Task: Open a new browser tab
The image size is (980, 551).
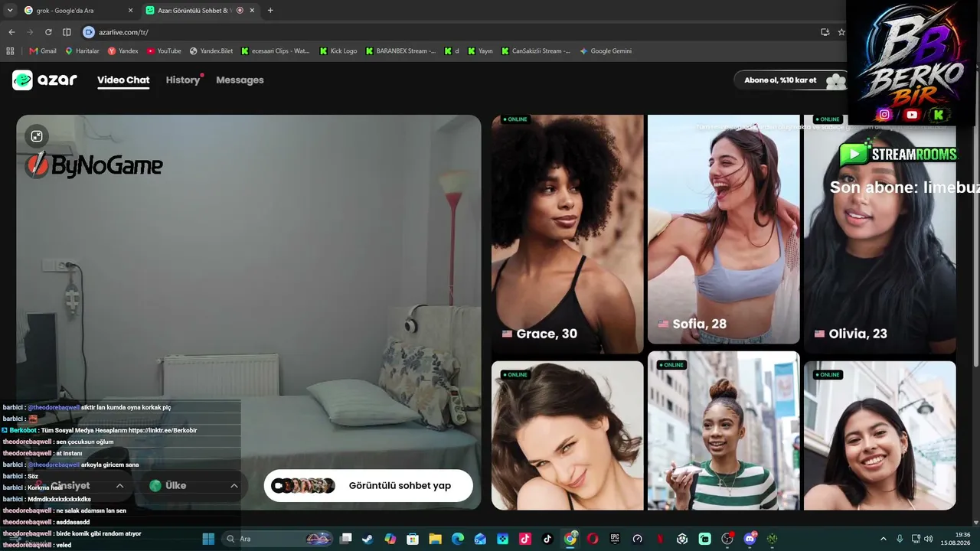Action: (x=270, y=11)
